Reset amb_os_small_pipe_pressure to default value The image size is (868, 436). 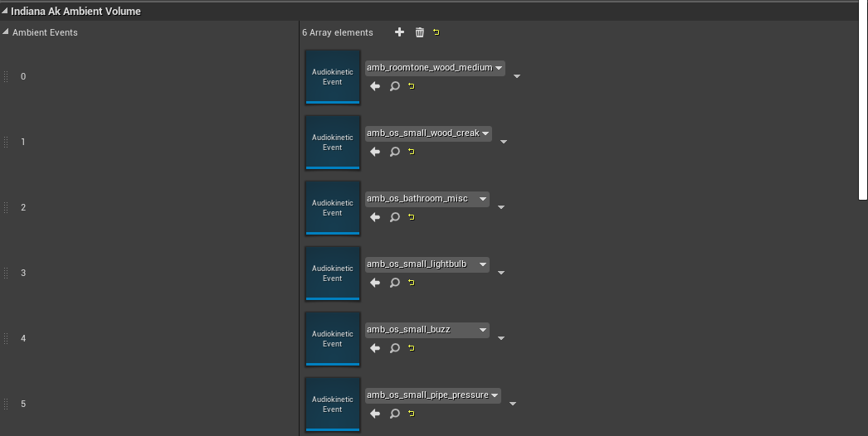[412, 414]
